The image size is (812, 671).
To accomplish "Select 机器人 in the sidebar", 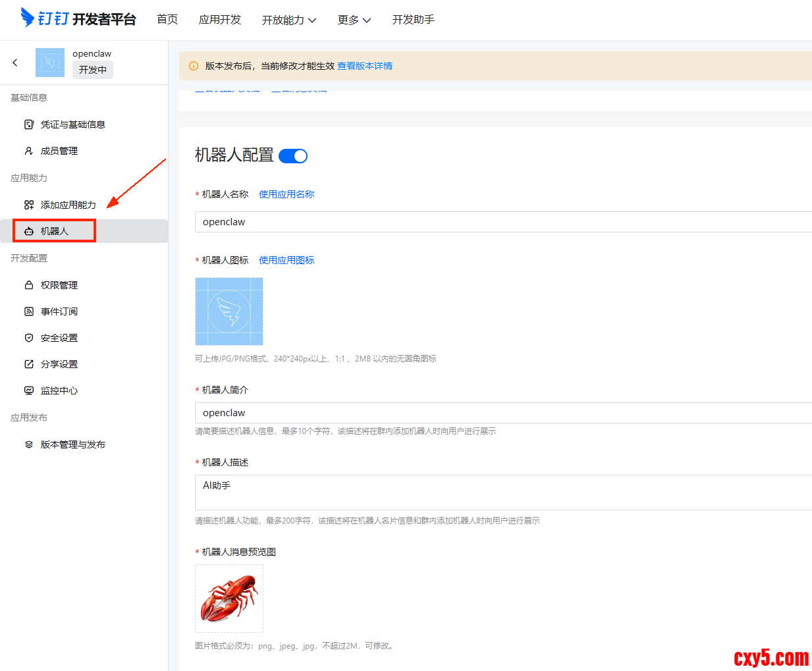I will point(84,231).
